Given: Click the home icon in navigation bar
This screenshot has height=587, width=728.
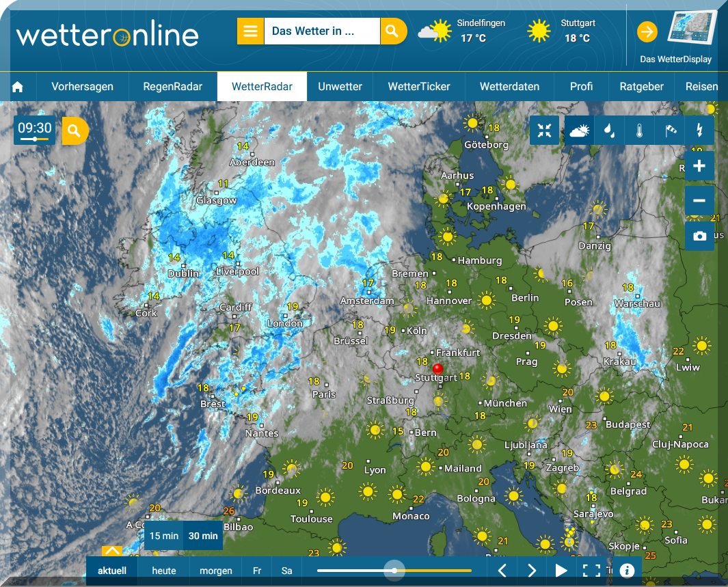Looking at the screenshot, I should [x=18, y=87].
